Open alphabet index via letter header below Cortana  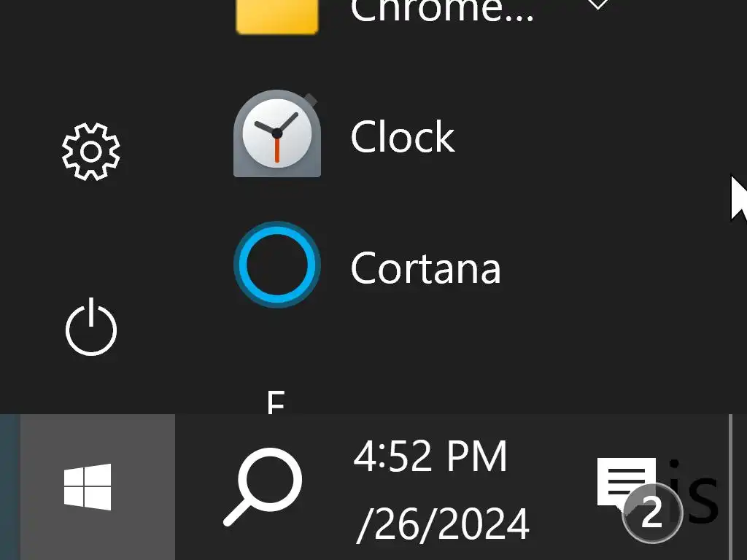coord(276,402)
